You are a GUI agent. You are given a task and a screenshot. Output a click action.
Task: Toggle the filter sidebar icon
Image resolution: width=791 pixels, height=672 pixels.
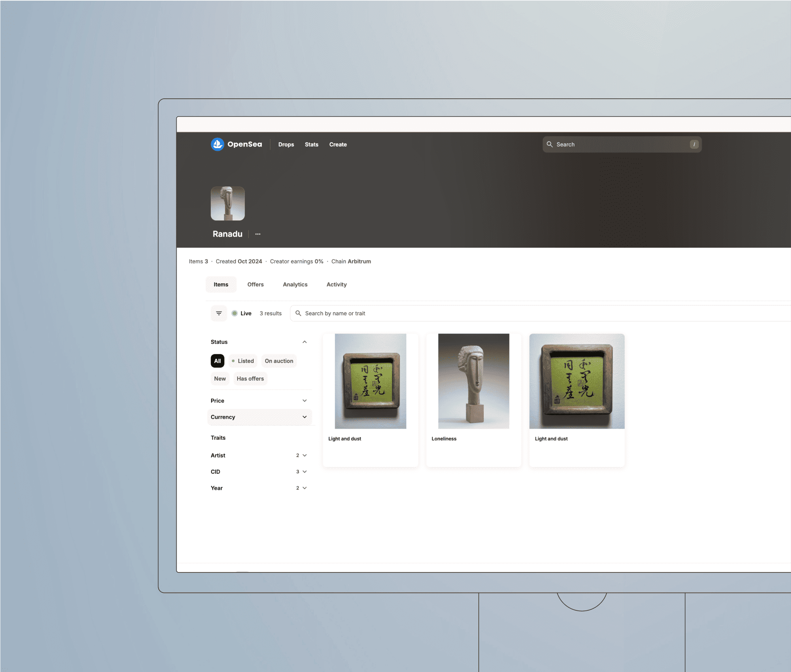pyautogui.click(x=219, y=313)
